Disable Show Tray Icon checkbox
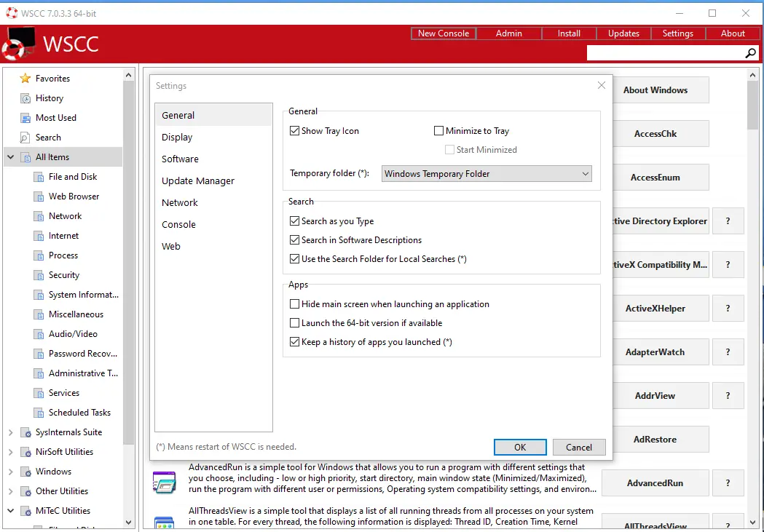Screen dimensions: 764x532 click(x=294, y=130)
